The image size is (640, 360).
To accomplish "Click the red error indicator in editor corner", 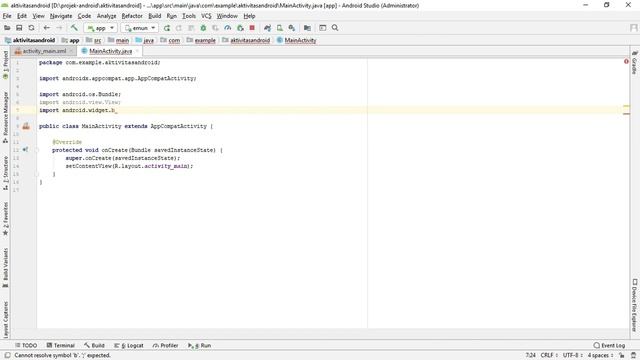I will tap(626, 61).
